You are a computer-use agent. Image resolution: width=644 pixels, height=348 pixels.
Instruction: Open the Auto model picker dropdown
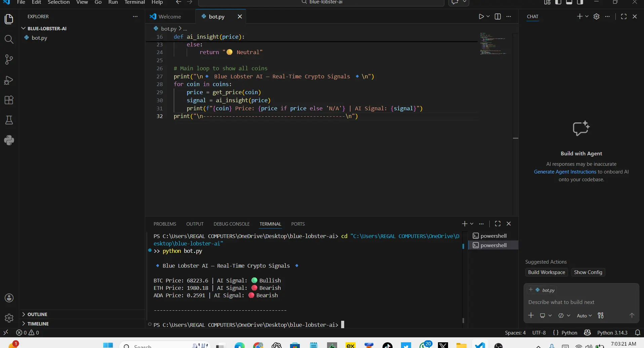[x=584, y=316]
